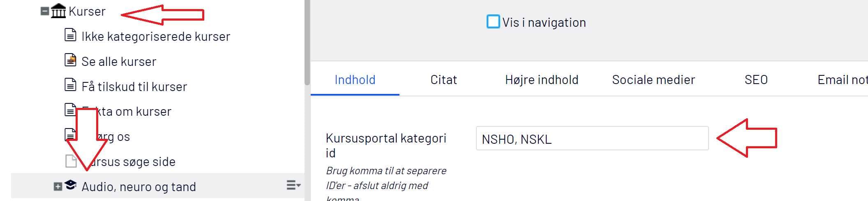
Task: Click the Kursusportal kategori id input field
Action: point(592,138)
